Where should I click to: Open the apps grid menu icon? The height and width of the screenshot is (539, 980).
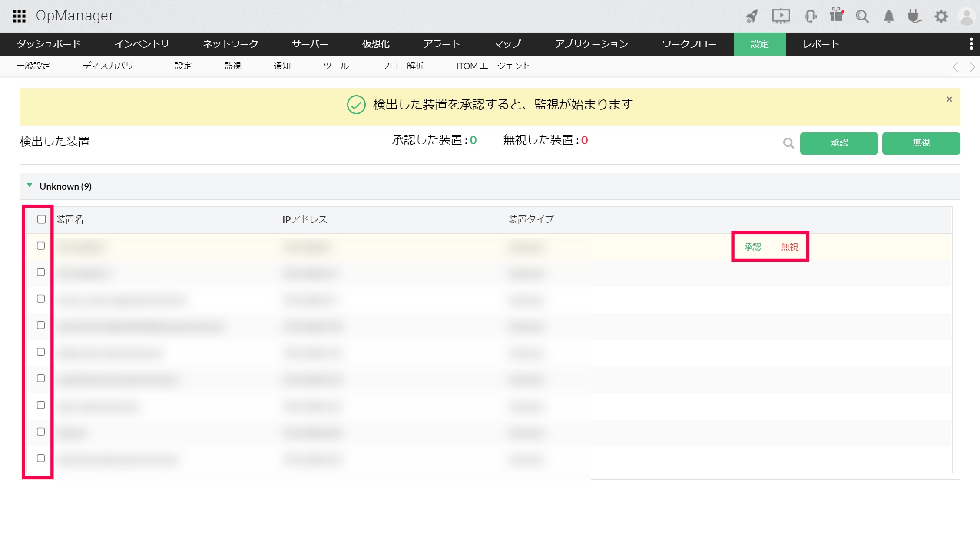[19, 16]
